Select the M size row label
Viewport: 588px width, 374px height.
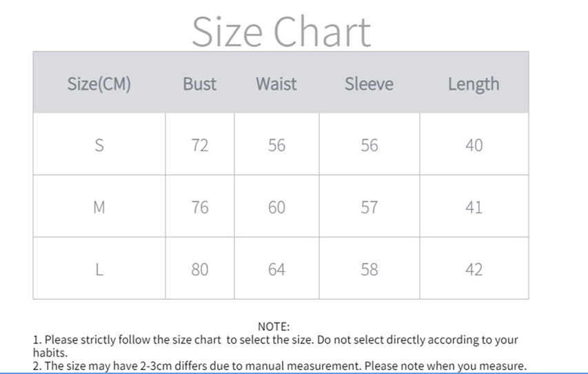tap(99, 207)
